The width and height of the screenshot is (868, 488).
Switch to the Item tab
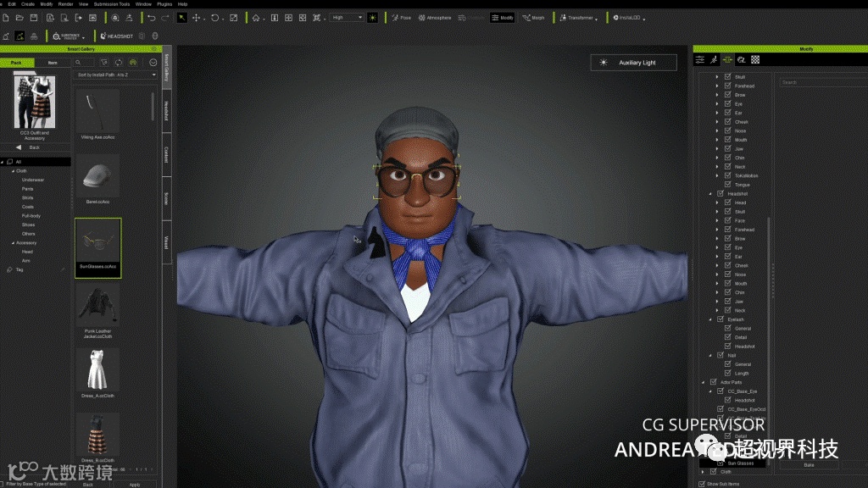[53, 63]
